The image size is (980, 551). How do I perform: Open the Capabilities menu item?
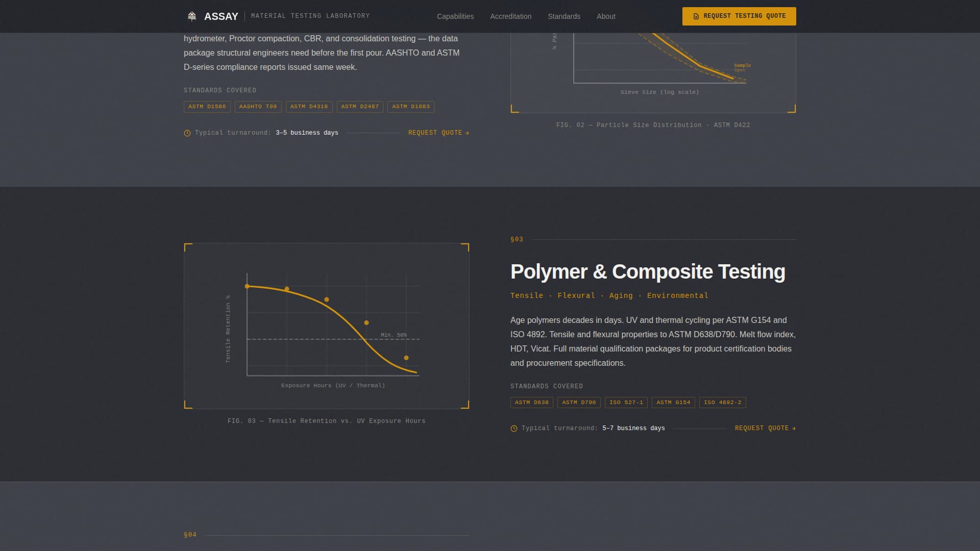(x=455, y=16)
